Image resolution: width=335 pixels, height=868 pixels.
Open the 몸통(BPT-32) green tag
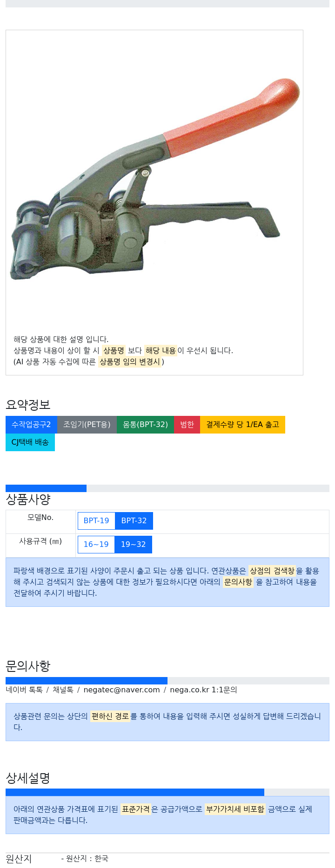[145, 425]
